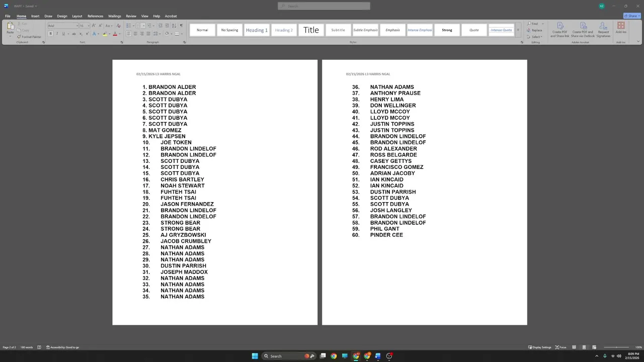Apply text highlight color
The image size is (644, 362).
[x=105, y=34]
